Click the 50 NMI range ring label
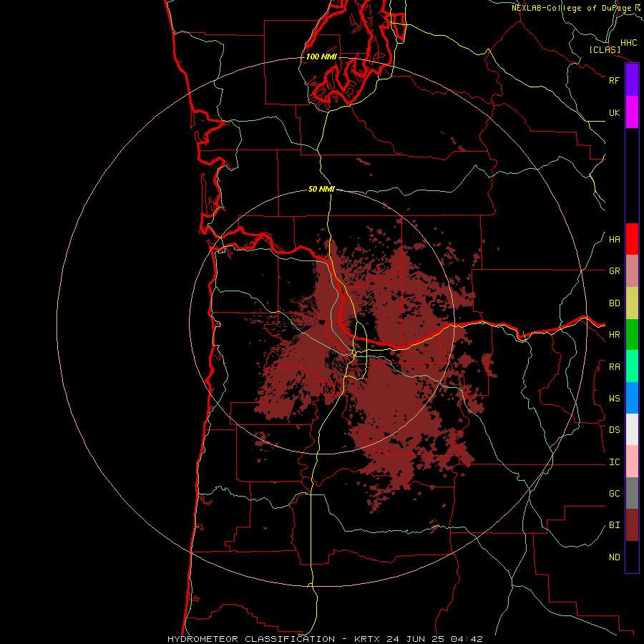The width and height of the screenshot is (644, 644). (321, 189)
